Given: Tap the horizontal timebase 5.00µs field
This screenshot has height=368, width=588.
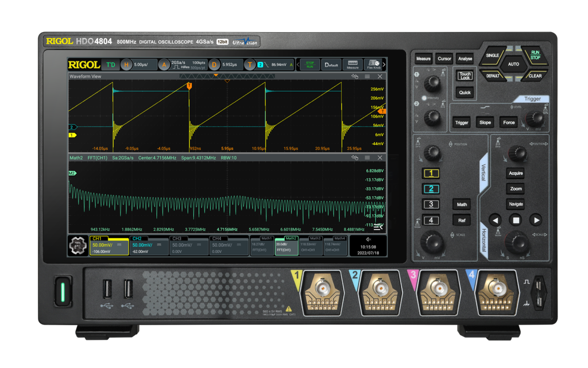Looking at the screenshot, I should pyautogui.click(x=142, y=64).
